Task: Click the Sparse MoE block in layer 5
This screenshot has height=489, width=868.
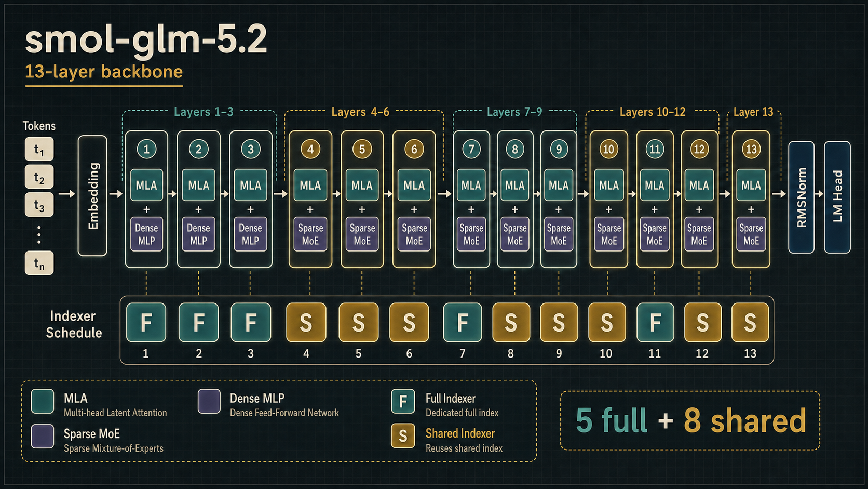Action: [x=362, y=234]
